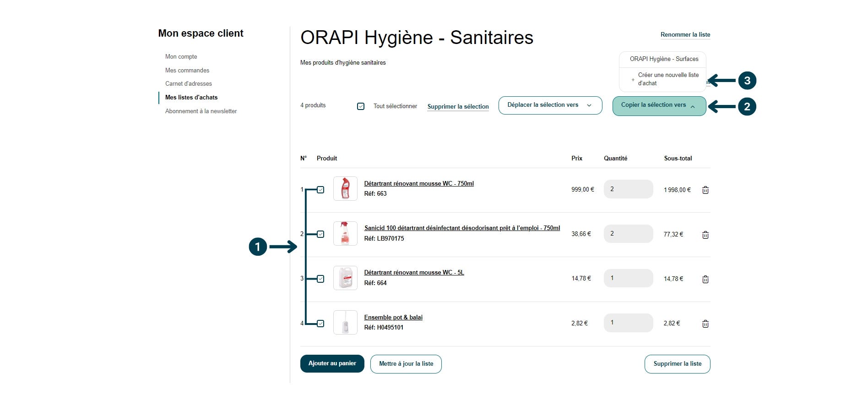Image resolution: width=868 pixels, height=401 pixels.
Task: Toggle checkbox for Détartrant rénovant mousse WC 5L
Action: coord(320,279)
